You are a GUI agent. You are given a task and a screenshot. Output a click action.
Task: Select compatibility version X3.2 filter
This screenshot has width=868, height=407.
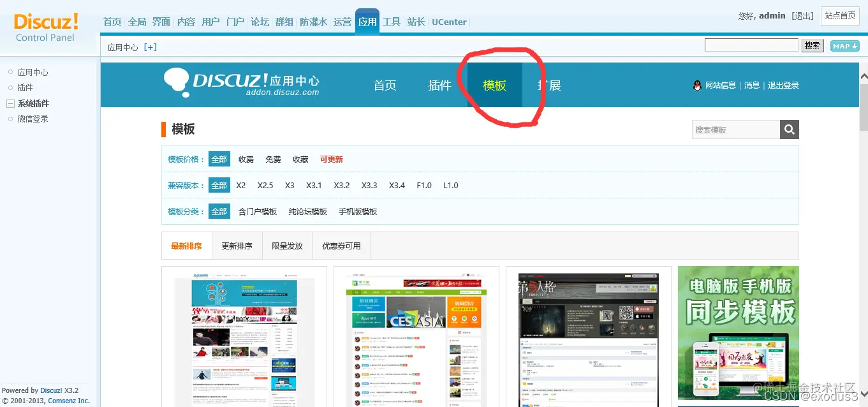tap(341, 185)
